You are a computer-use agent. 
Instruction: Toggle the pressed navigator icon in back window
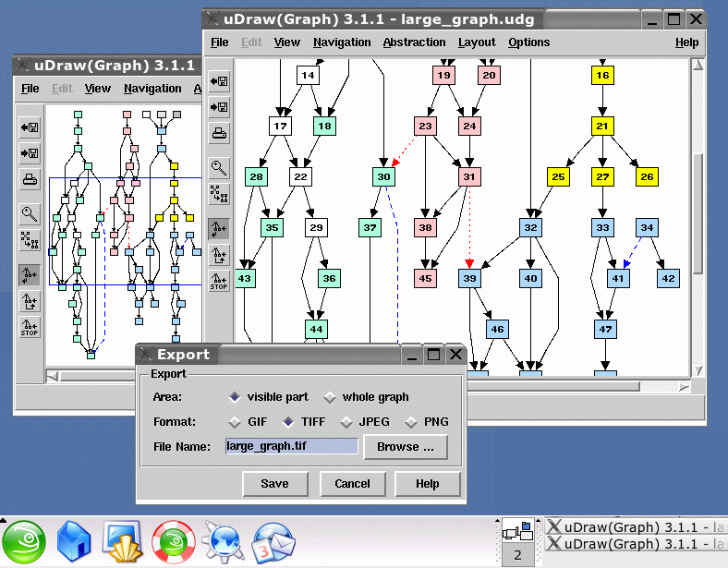(x=30, y=274)
